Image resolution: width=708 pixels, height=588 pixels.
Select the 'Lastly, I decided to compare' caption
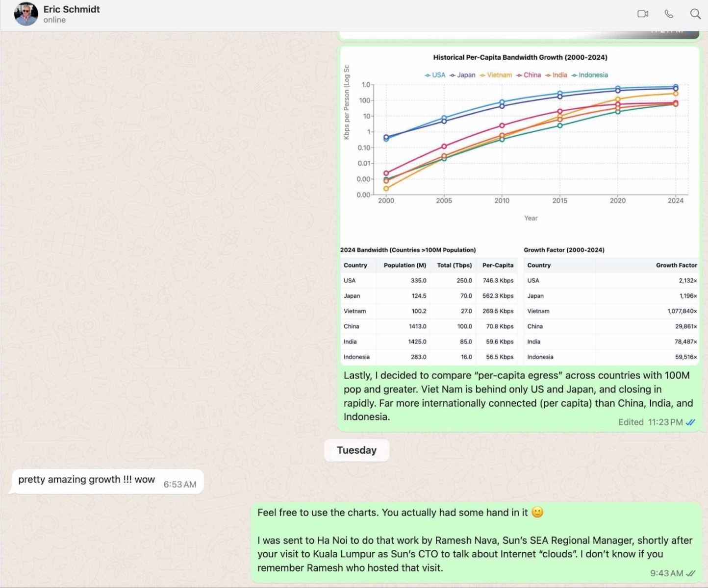[x=518, y=396]
